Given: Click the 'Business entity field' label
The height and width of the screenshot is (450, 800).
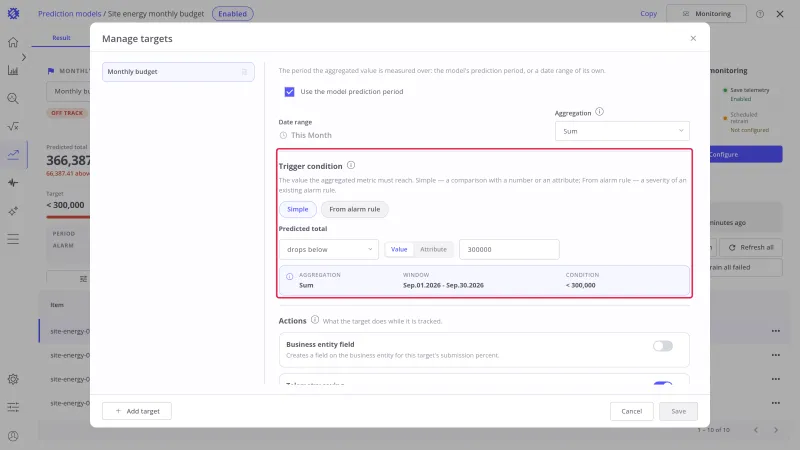Looking at the screenshot, I should (x=320, y=344).
